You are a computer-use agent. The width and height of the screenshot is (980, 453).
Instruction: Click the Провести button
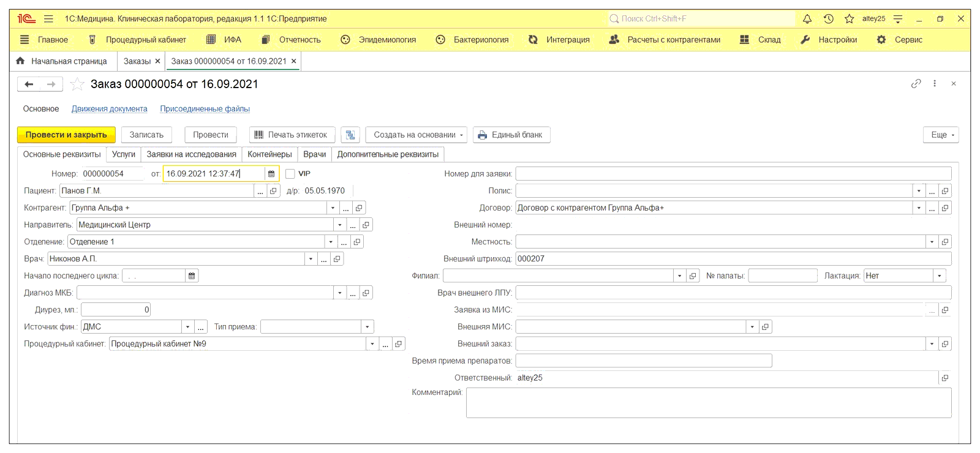pyautogui.click(x=211, y=135)
